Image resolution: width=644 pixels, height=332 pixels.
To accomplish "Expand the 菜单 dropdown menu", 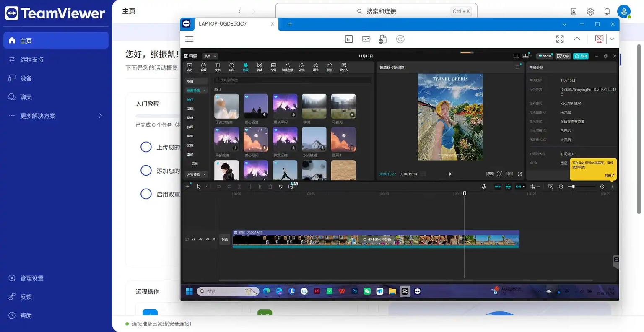I will point(210,56).
